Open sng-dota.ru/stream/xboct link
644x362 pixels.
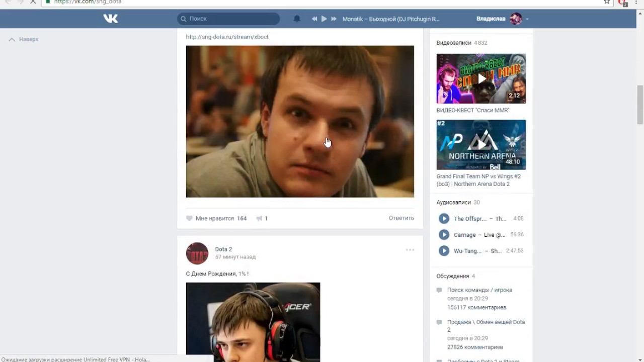click(227, 37)
